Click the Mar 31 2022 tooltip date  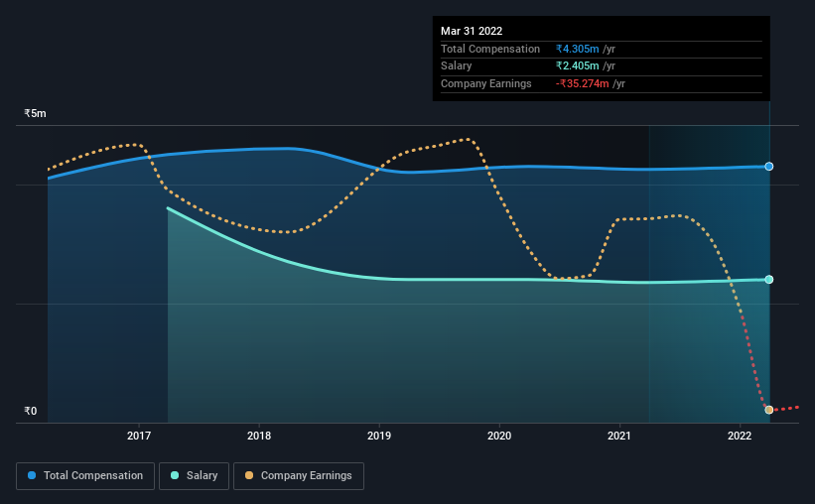click(472, 31)
